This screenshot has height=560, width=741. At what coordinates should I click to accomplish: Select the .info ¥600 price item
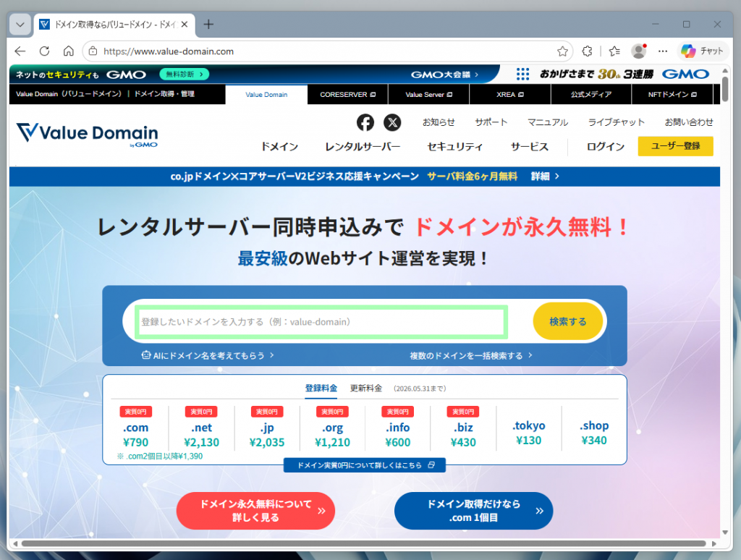tap(398, 428)
